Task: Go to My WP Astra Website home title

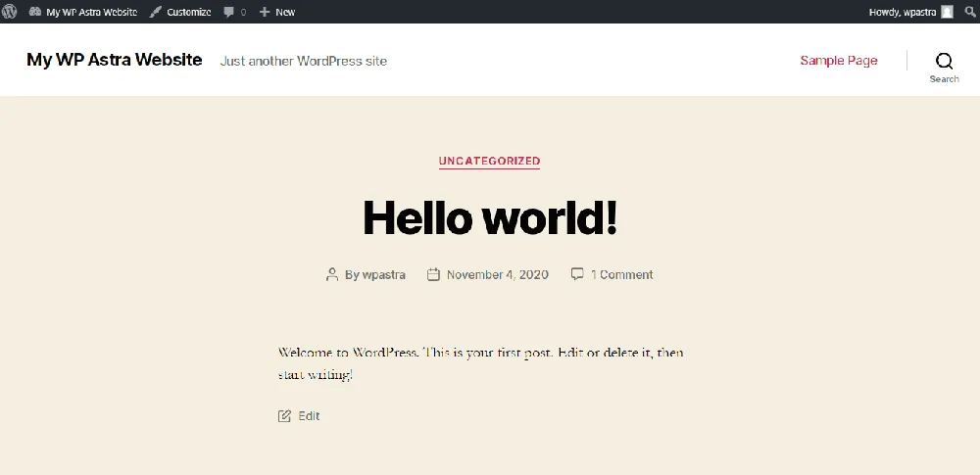Action: [115, 60]
